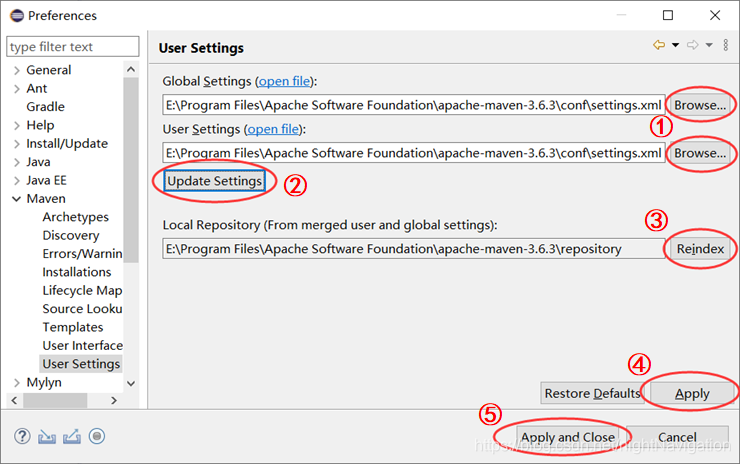
Task: Expand the Help tree node
Action: tap(17, 126)
